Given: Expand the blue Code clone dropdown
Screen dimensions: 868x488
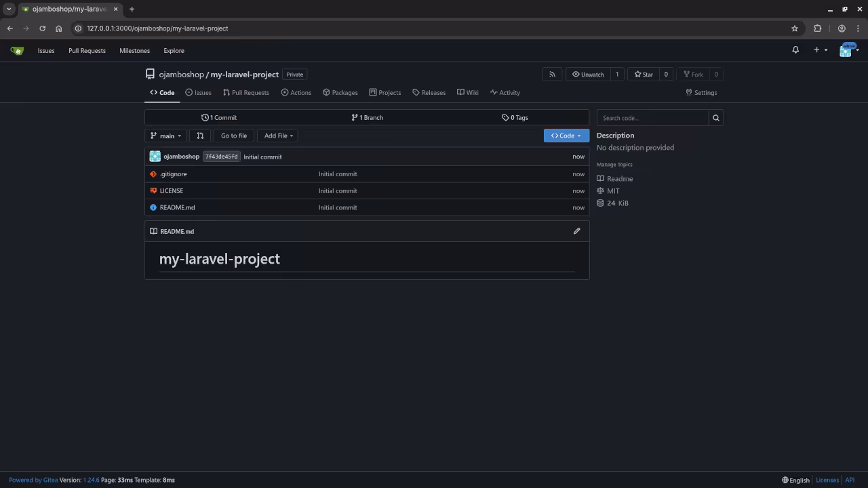Looking at the screenshot, I should point(566,136).
